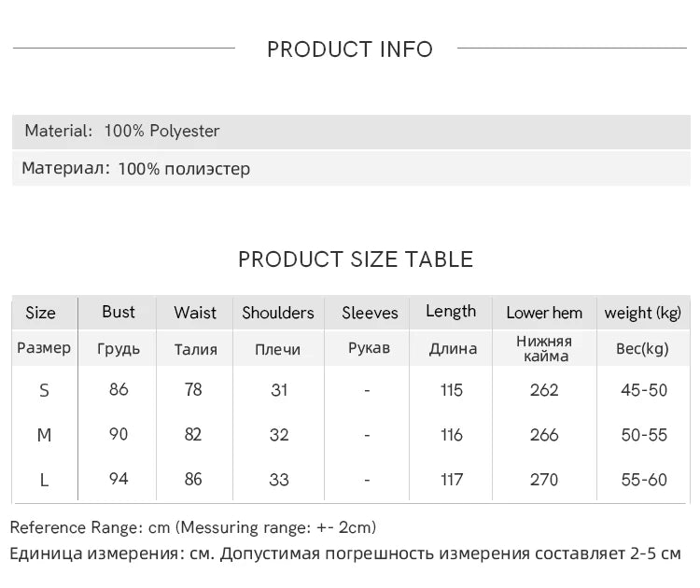Image resolution: width=700 pixels, height=588 pixels.
Task: Click the Нижняя кайма header cell
Action: [544, 349]
